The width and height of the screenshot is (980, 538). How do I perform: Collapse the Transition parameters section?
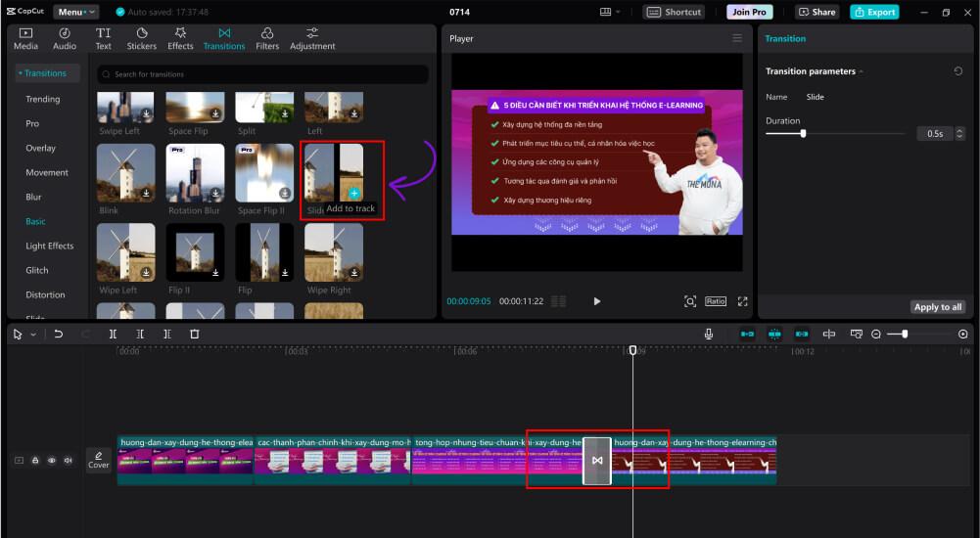(x=862, y=71)
